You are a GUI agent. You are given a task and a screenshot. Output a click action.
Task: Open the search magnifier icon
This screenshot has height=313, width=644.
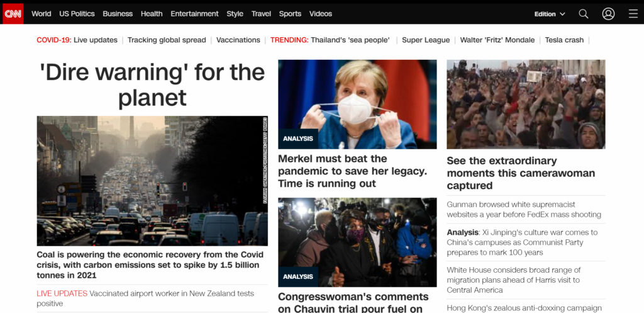583,14
